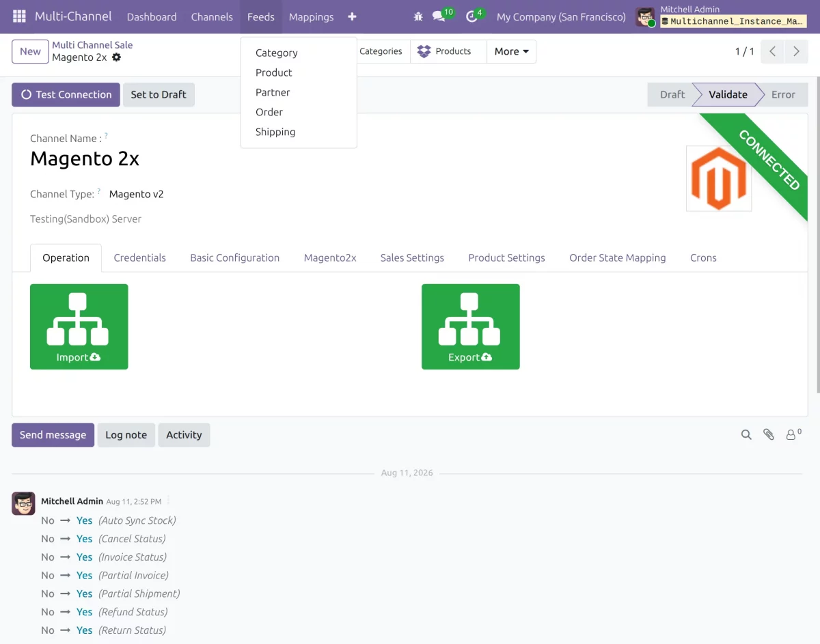820x644 pixels.
Task: Click the Testing(Sandbox) Server label
Action: (x=85, y=219)
